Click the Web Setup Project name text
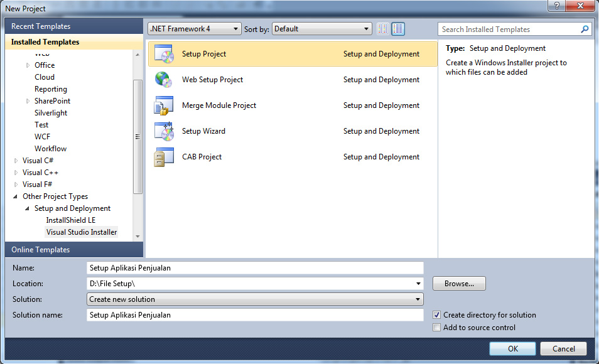 pos(212,80)
